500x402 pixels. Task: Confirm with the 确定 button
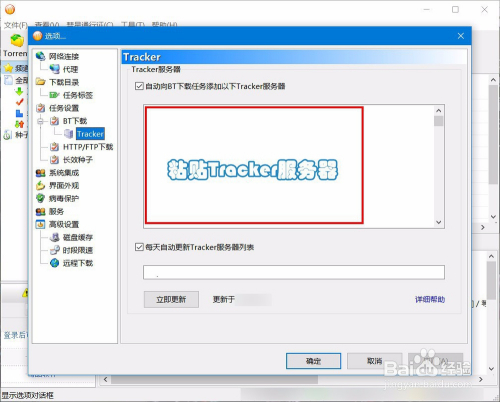[313, 361]
